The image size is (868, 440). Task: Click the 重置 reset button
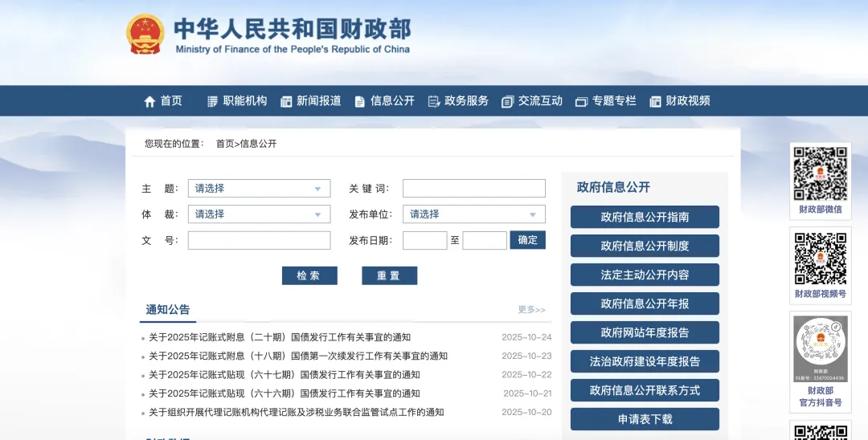tap(389, 276)
